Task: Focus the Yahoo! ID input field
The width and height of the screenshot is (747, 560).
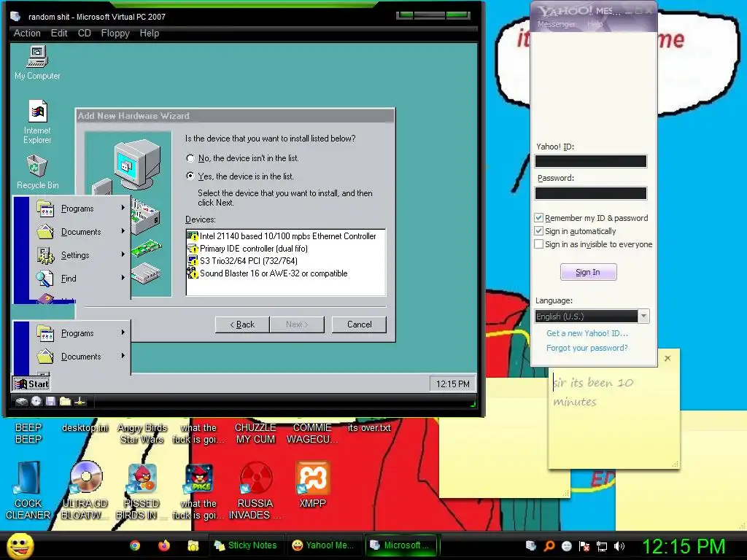Action: click(x=591, y=161)
